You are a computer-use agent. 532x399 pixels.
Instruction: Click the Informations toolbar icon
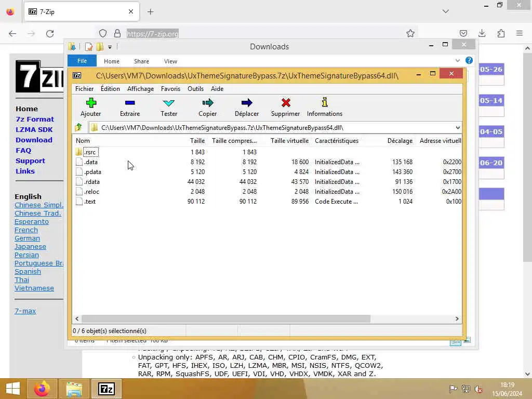(x=325, y=102)
